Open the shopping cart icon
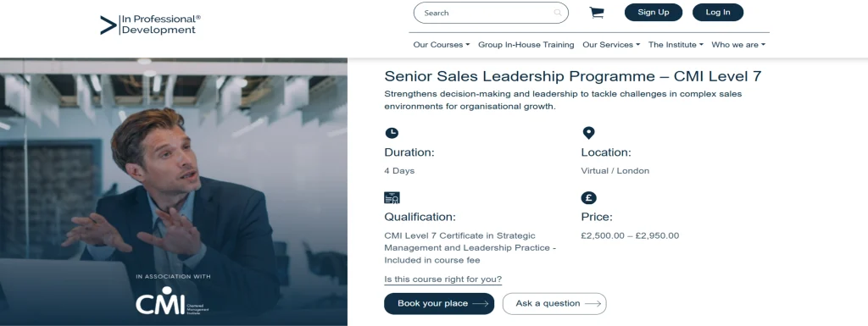This screenshot has height=326, width=868. point(596,13)
